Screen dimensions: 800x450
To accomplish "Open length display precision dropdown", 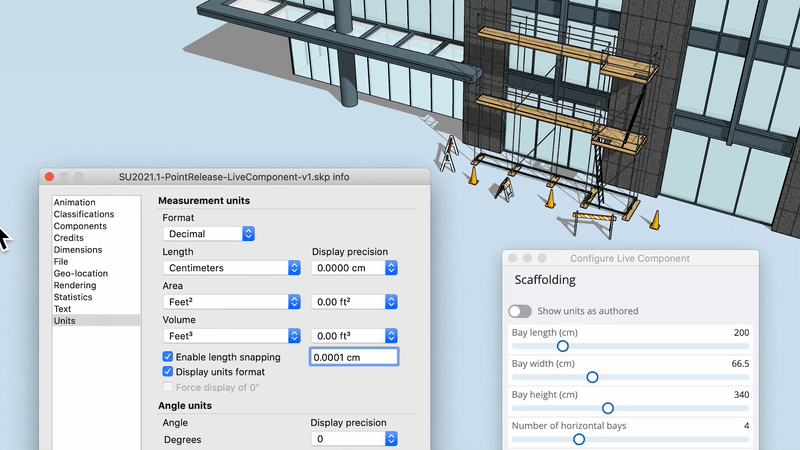I will (355, 268).
